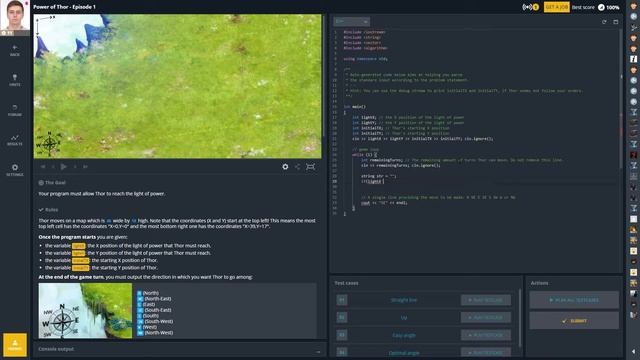Click the (South-East) direction entry
Screen dimensions: 640x360
tap(154, 310)
